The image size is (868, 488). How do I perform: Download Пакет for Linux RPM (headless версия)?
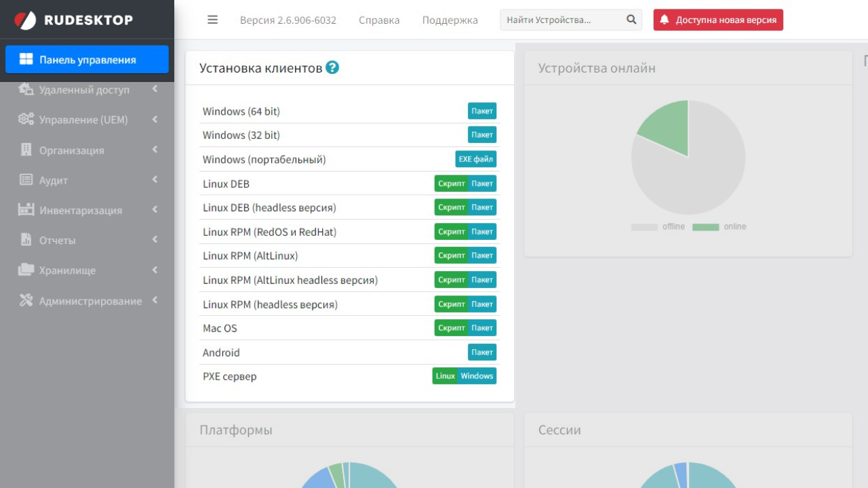[482, 304]
